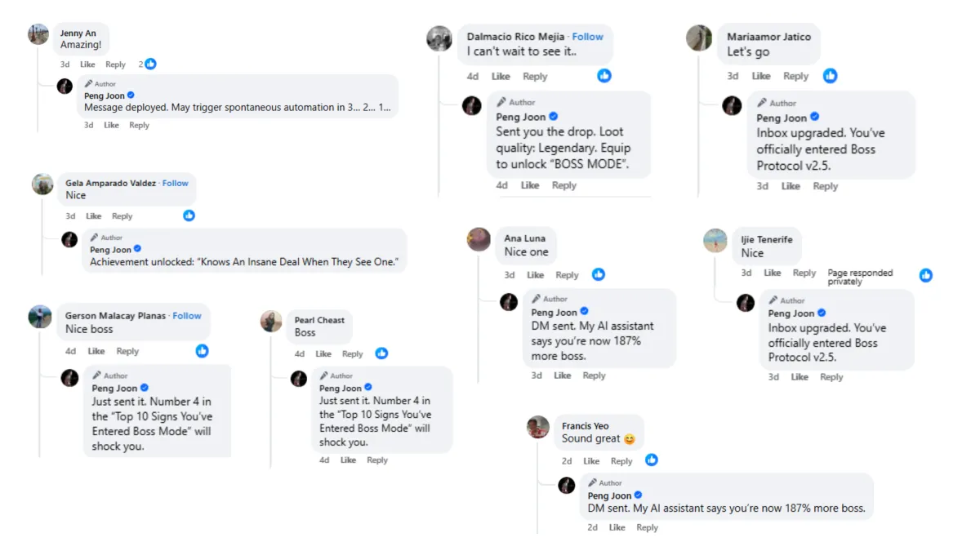Click the thumbs-up reaction on Pearl Cheast's comment
The image size is (980, 551).
click(381, 353)
